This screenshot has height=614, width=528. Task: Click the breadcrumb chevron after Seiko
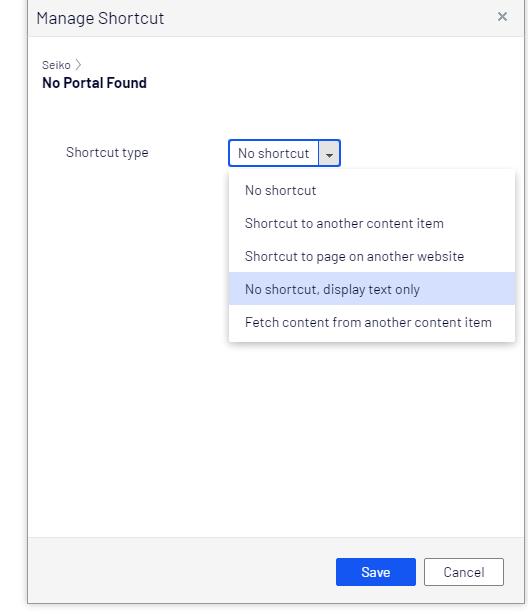(78, 65)
